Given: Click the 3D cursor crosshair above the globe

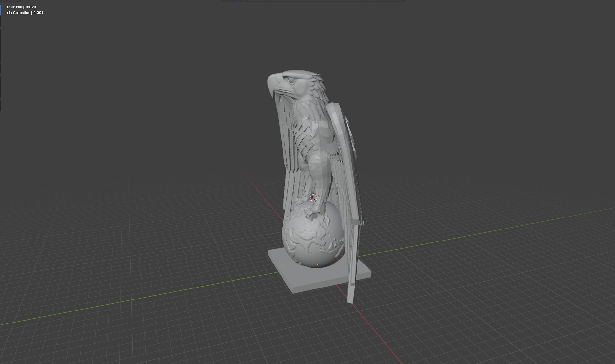Looking at the screenshot, I should click(x=314, y=197).
